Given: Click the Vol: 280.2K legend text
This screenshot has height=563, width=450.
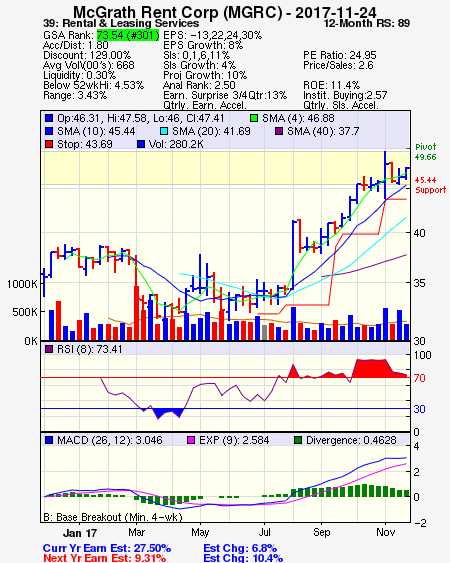Looking at the screenshot, I should (x=176, y=144).
